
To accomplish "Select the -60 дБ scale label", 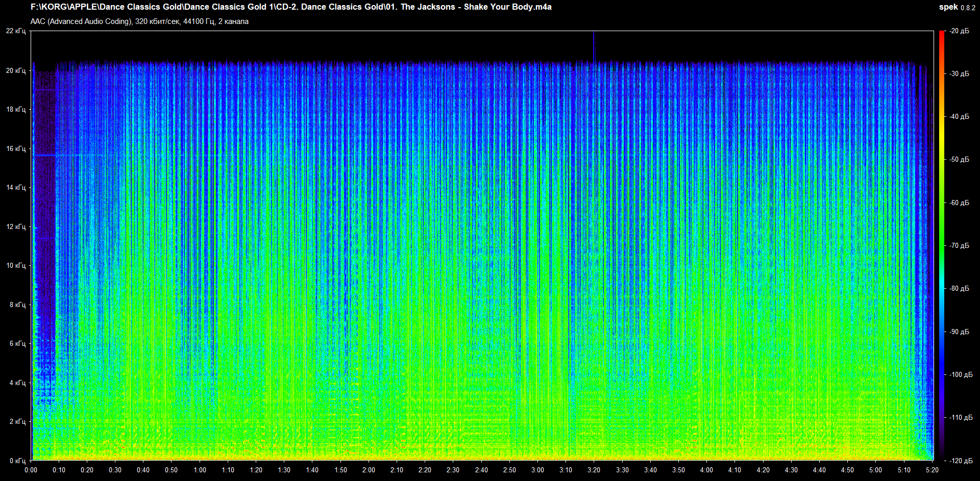I will coord(959,202).
